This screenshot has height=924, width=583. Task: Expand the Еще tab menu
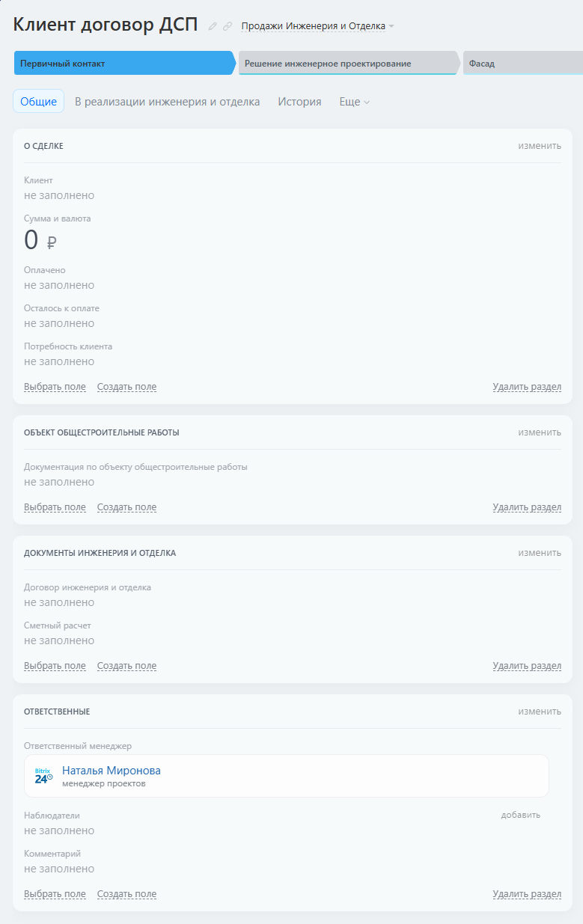click(354, 102)
